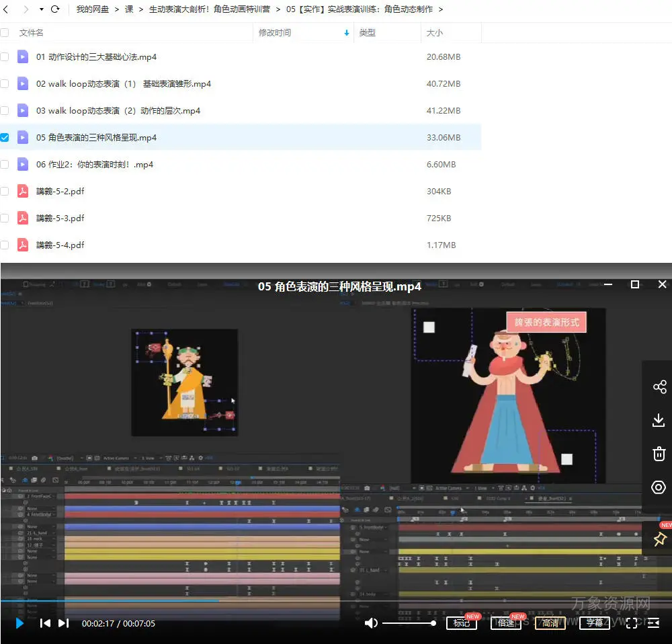Sort files by 修改时间 column header

[x=275, y=33]
